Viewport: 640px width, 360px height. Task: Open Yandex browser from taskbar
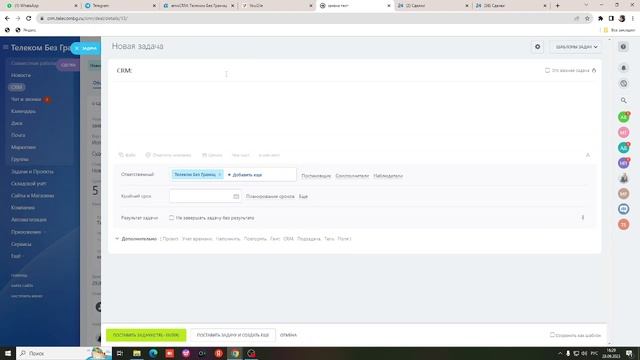[x=219, y=353]
